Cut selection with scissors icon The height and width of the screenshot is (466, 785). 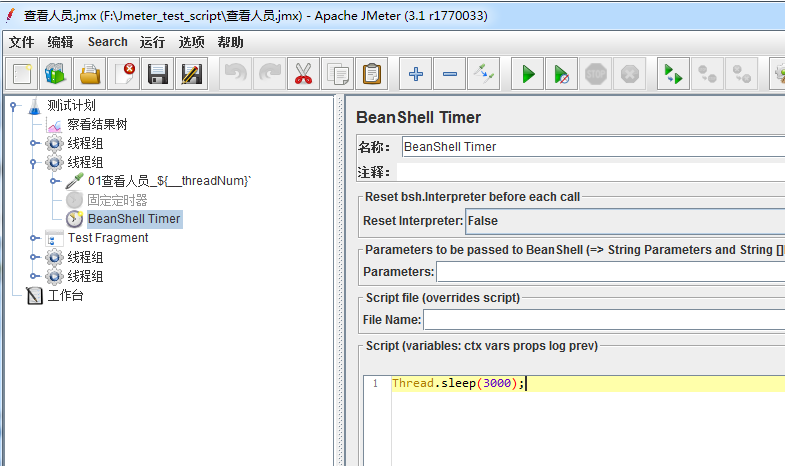(303, 74)
